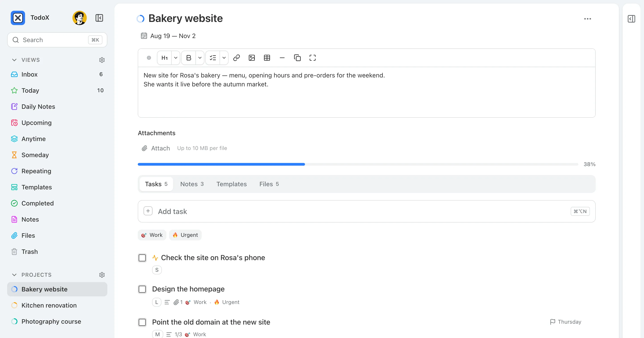
Task: Select the Photography course project
Action: click(x=57, y=321)
